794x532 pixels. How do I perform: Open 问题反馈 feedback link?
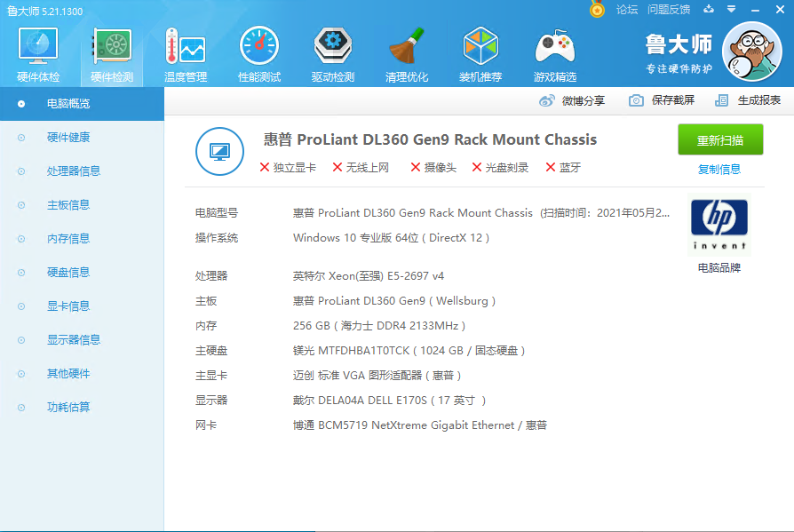(x=669, y=10)
